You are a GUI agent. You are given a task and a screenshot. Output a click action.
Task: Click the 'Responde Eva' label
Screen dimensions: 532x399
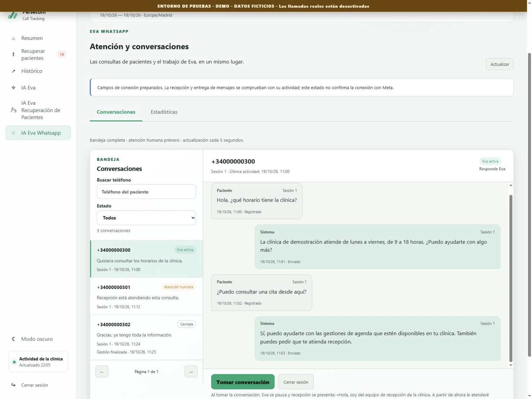(492, 169)
